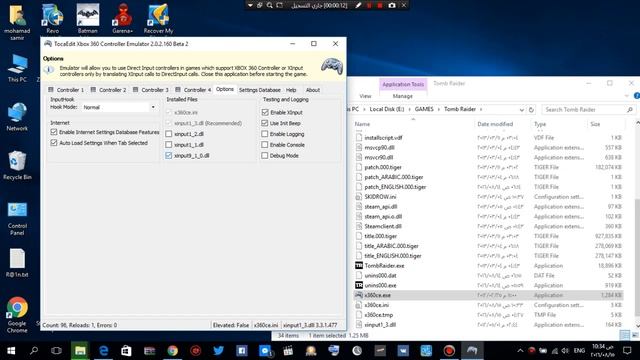Expand Explorer address bar history dropdown
Viewport: 640px width, 360px height.
(x=521, y=109)
